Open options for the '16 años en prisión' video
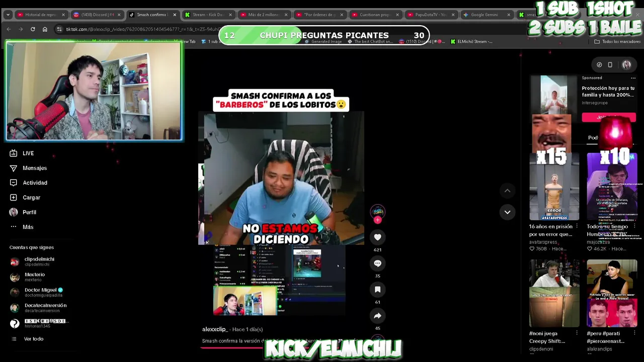This screenshot has width=644, height=362. 577,226
